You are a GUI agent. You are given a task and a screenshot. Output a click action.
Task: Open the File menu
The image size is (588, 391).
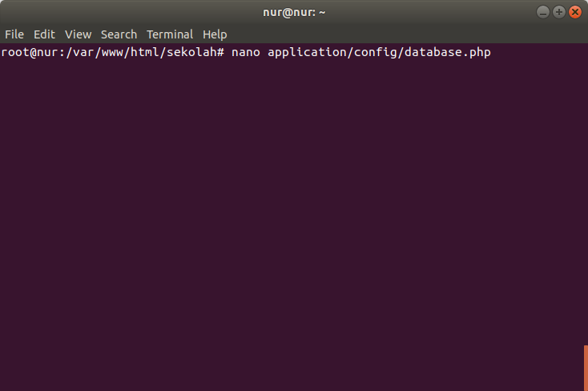point(14,34)
